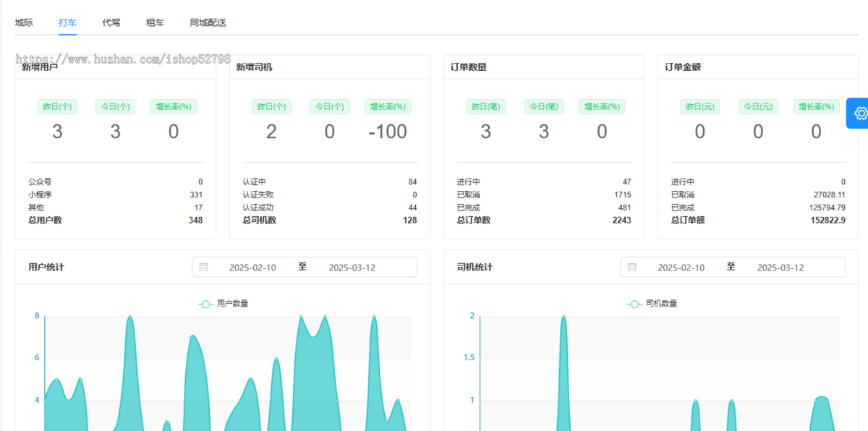Set 司机统计 end date 2025-03-12
The width and height of the screenshot is (868, 431).
780,268
